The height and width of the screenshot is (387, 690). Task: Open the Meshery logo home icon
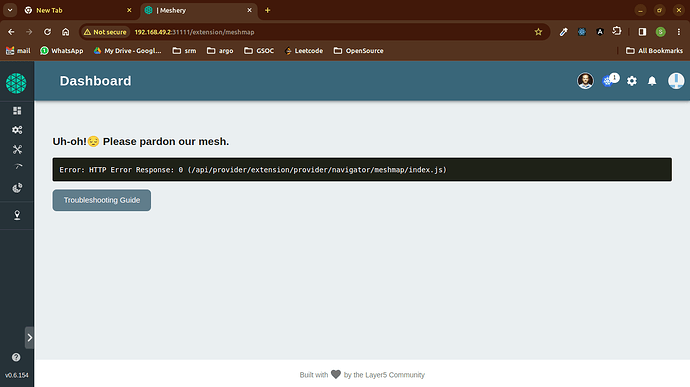click(x=16, y=83)
